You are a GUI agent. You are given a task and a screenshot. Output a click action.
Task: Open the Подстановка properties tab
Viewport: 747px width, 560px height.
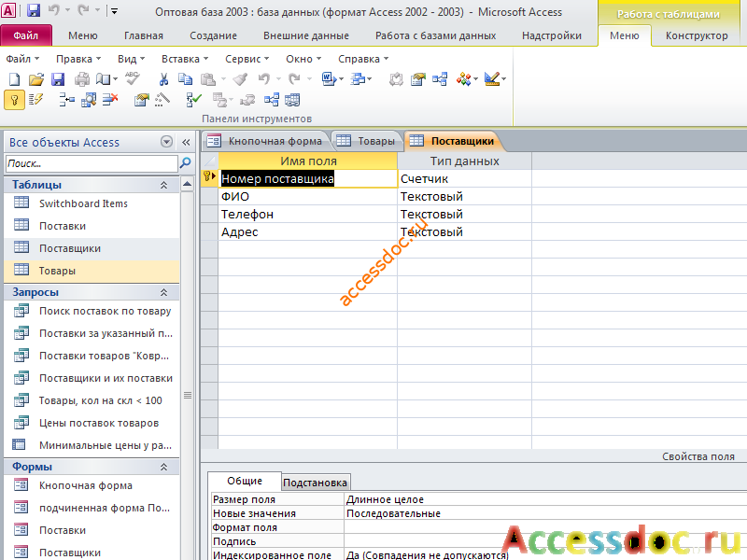(x=315, y=483)
